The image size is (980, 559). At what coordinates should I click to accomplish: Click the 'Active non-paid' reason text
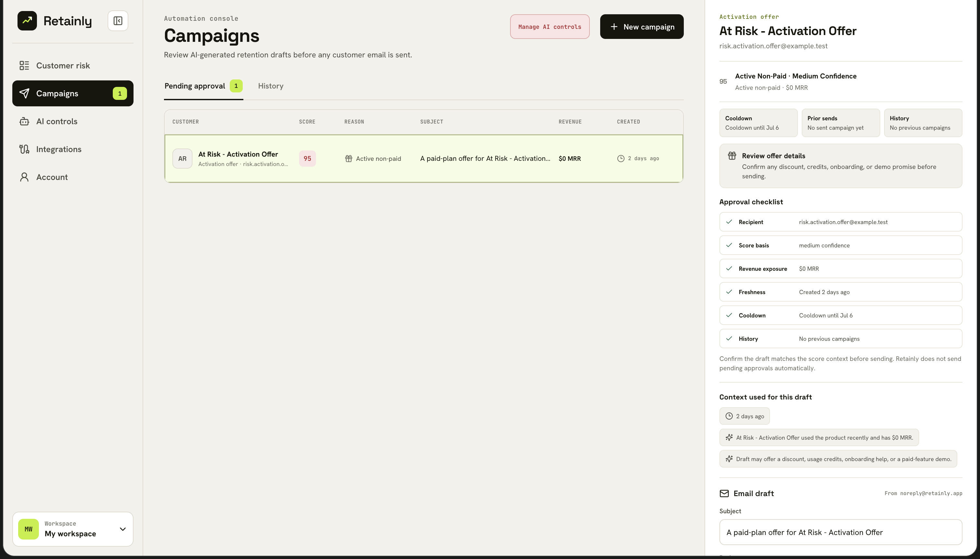coord(378,159)
